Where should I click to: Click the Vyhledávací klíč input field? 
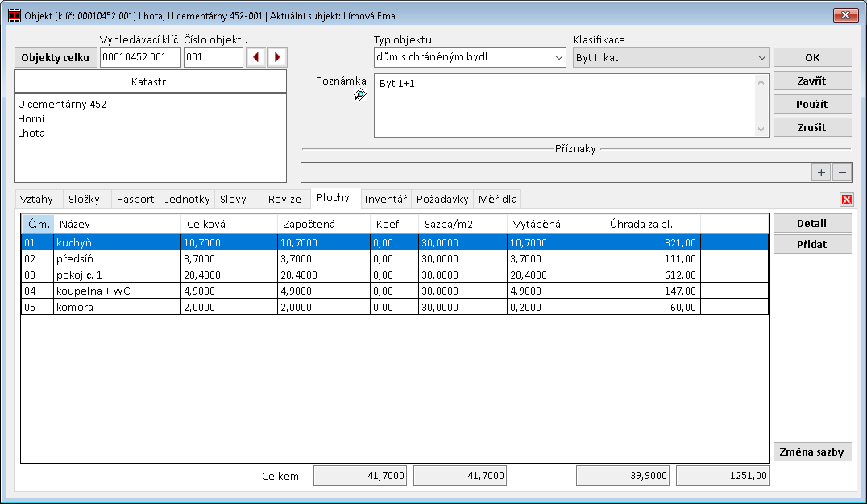140,57
